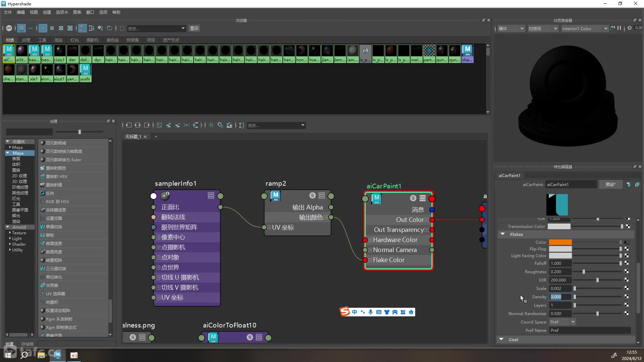The width and height of the screenshot is (644, 362).
Task: Select medium swatch size in browser
Action: [52, 28]
